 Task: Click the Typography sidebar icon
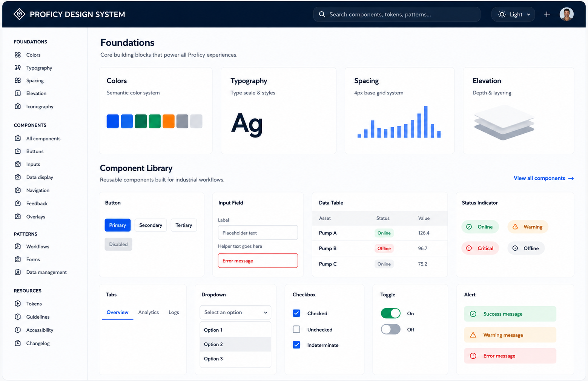tap(18, 68)
